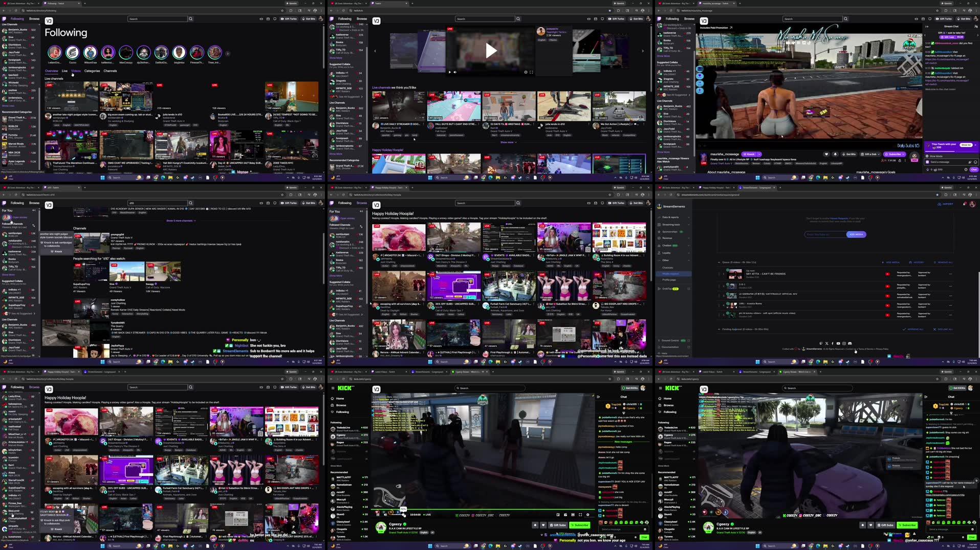Open the Browse menu on Twitch
The width and height of the screenshot is (980, 550).
tap(34, 18)
